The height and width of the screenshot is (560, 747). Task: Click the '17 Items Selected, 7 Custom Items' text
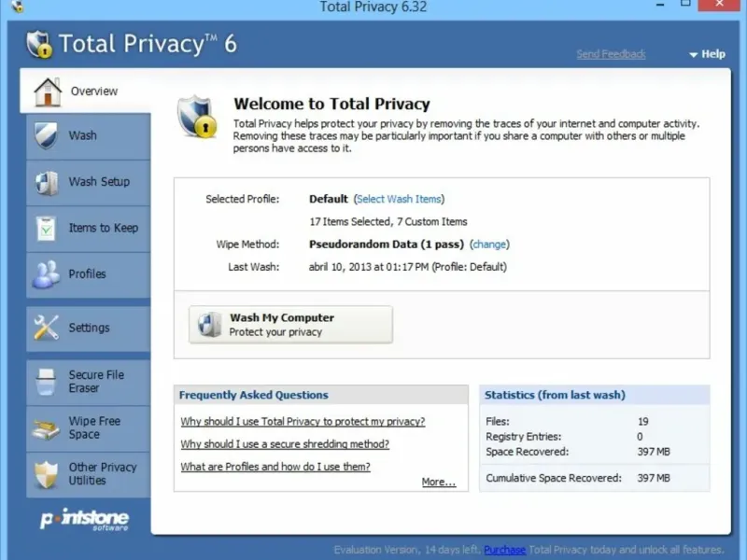coord(388,222)
